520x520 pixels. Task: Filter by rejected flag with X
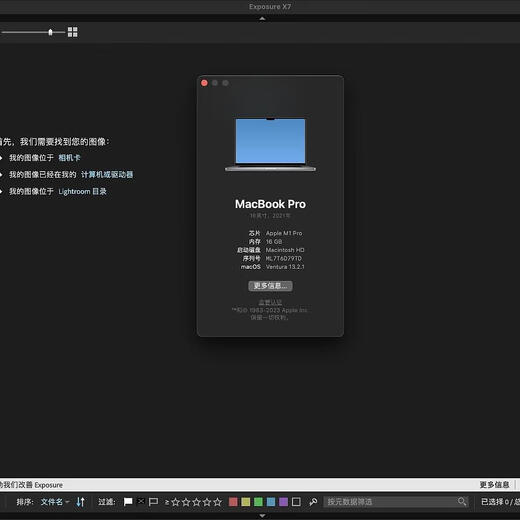pos(141,501)
